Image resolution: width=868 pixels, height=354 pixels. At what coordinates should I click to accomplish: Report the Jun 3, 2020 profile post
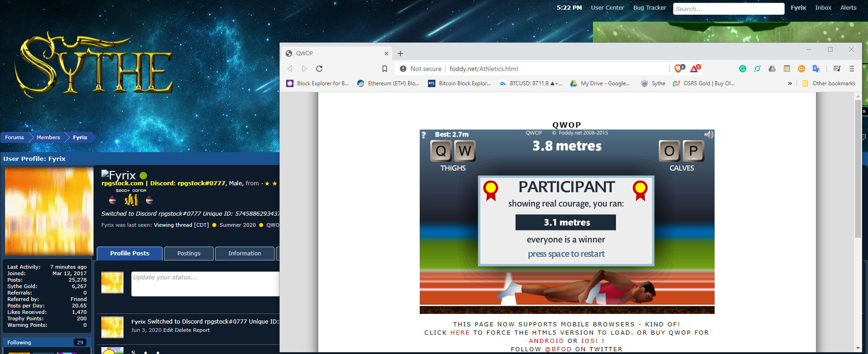pyautogui.click(x=201, y=330)
